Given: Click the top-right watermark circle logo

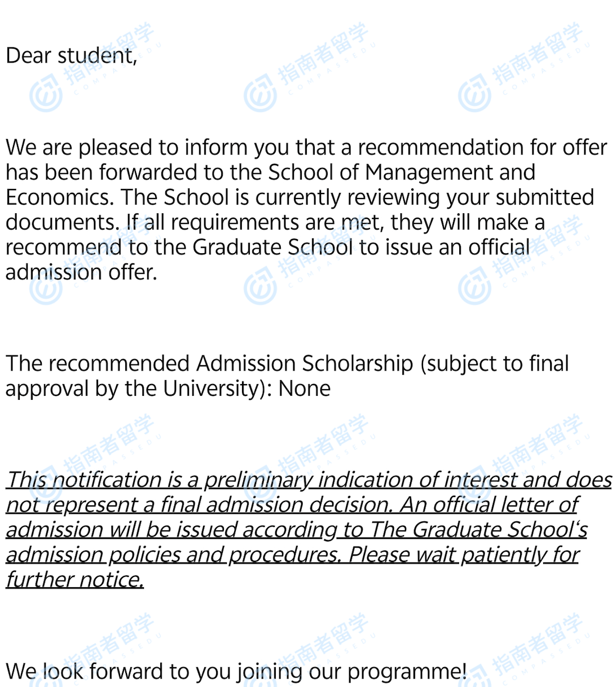Looking at the screenshot, I should point(474,95).
